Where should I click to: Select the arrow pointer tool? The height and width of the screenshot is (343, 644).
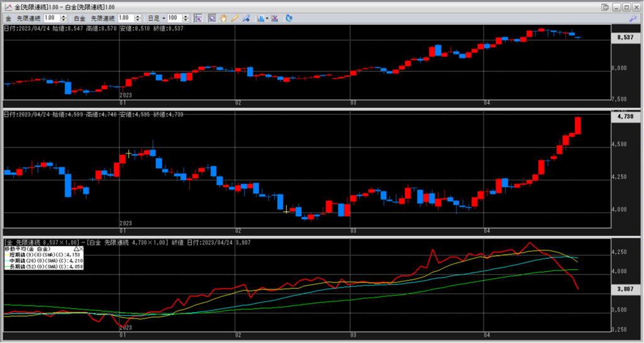[x=212, y=18]
